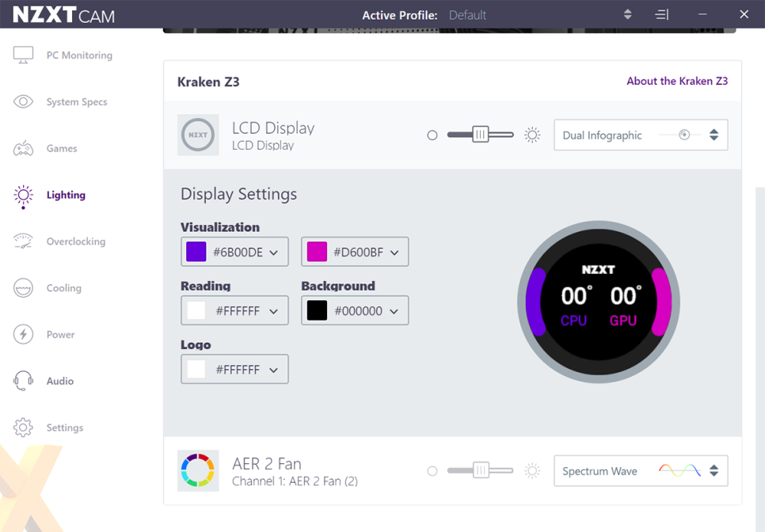Open the Overclocking section
The height and width of the screenshot is (532, 765).
(x=75, y=241)
